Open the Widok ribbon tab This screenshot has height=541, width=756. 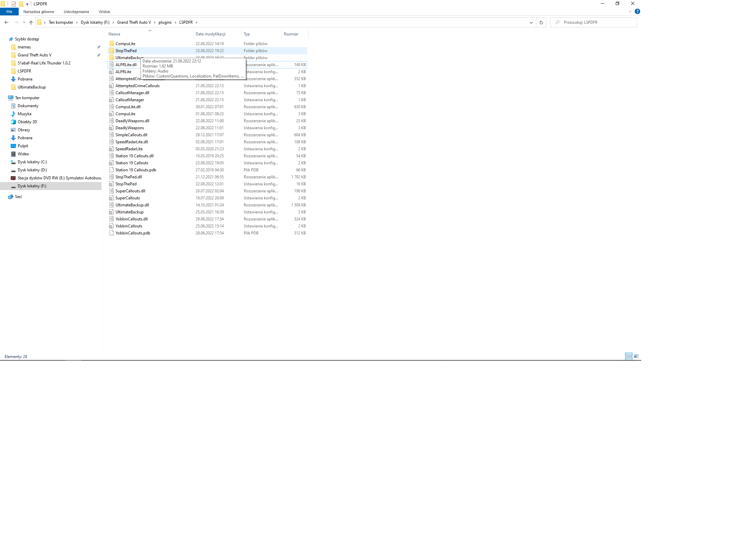click(x=104, y=12)
